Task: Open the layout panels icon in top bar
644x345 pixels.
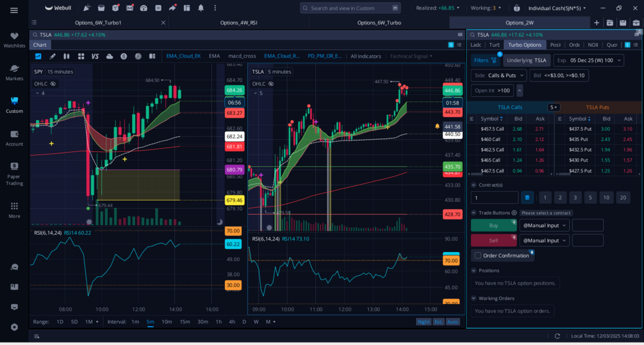Action: pos(187,8)
